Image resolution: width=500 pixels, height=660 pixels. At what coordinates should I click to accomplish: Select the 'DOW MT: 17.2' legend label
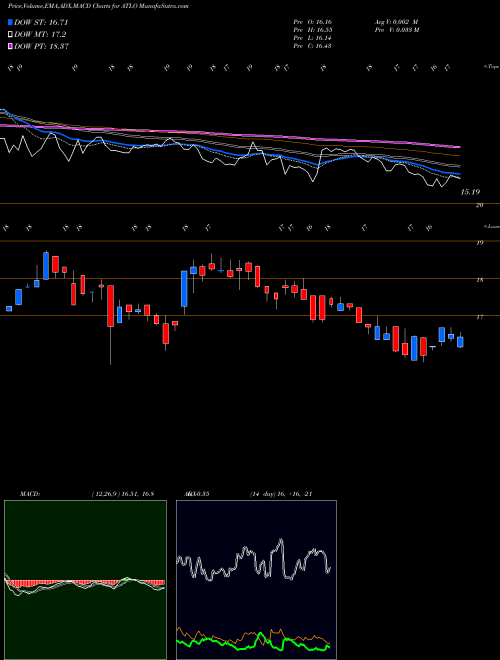point(40,35)
